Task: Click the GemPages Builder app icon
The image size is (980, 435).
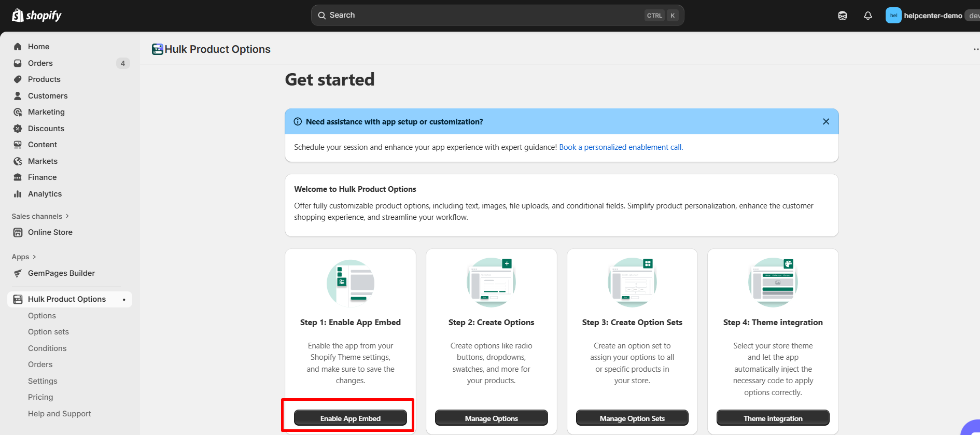Action: click(18, 273)
